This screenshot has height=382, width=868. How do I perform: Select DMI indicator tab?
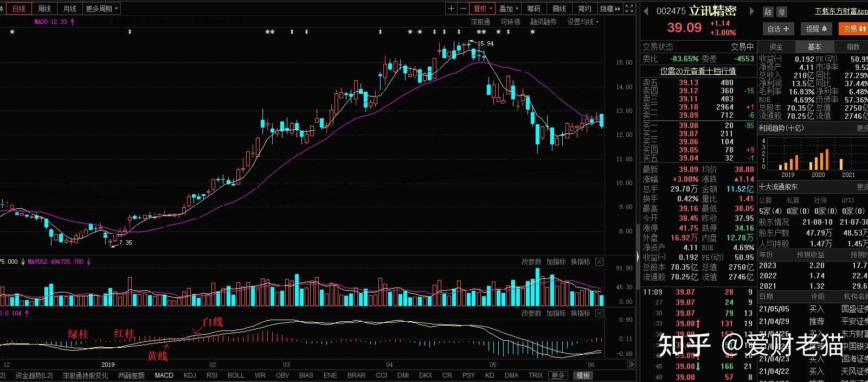pyautogui.click(x=403, y=375)
